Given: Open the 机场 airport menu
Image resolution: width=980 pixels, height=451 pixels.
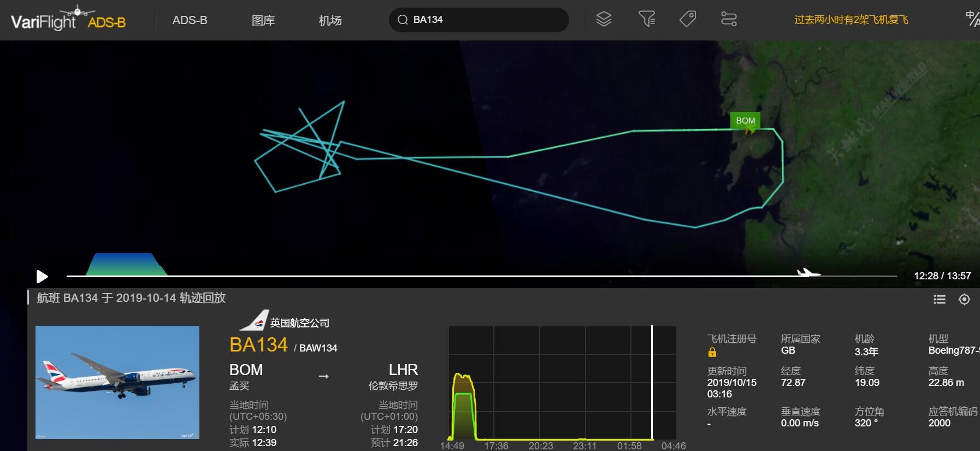Looking at the screenshot, I should point(330,20).
